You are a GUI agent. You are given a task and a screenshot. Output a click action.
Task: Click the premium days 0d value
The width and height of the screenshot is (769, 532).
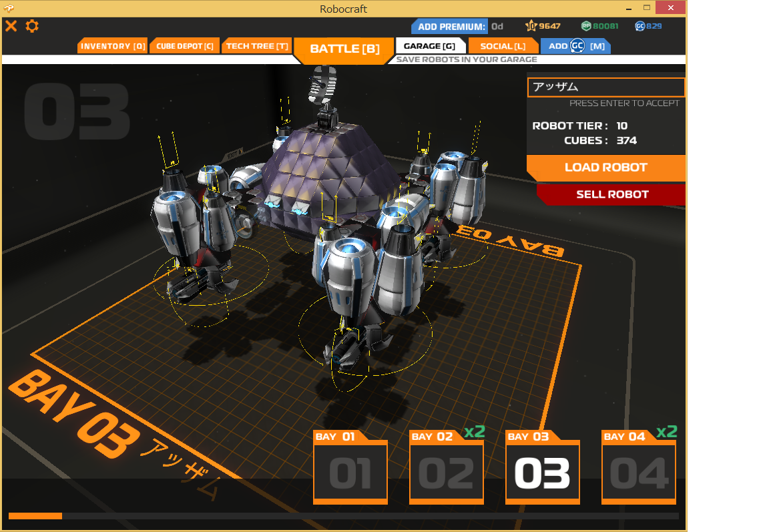coord(497,27)
